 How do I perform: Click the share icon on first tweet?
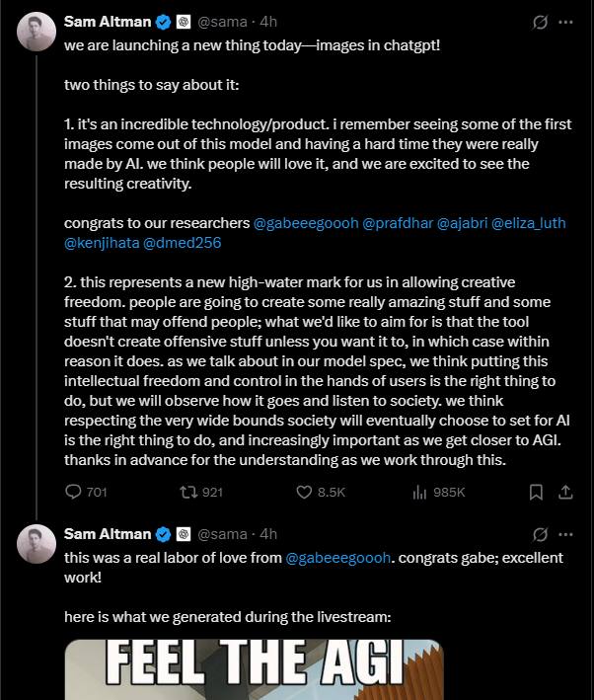565,492
